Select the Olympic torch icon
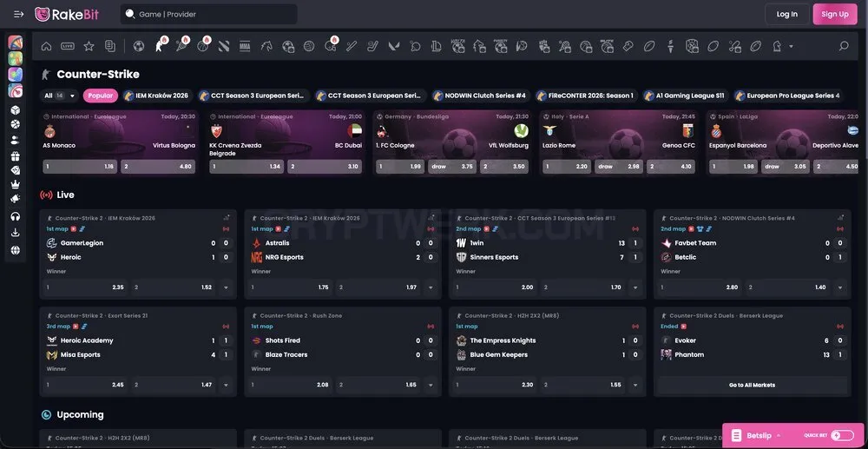Image resolution: width=868 pixels, height=449 pixels. tap(670, 47)
